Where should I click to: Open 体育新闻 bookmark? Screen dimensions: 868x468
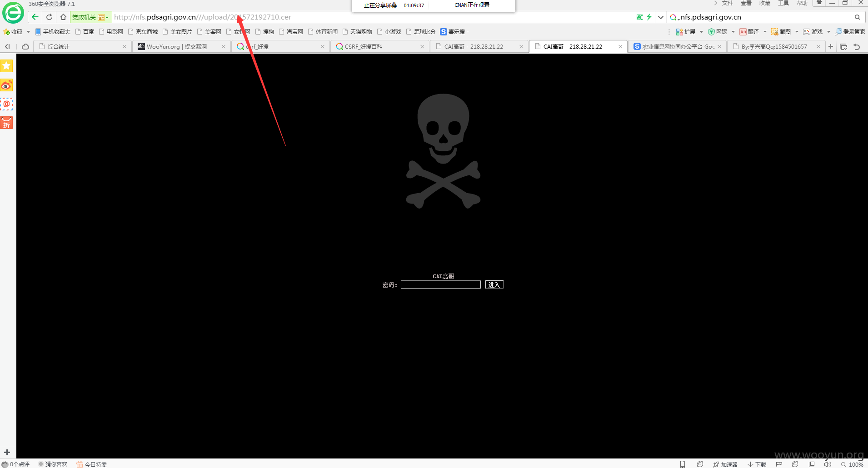pos(323,32)
